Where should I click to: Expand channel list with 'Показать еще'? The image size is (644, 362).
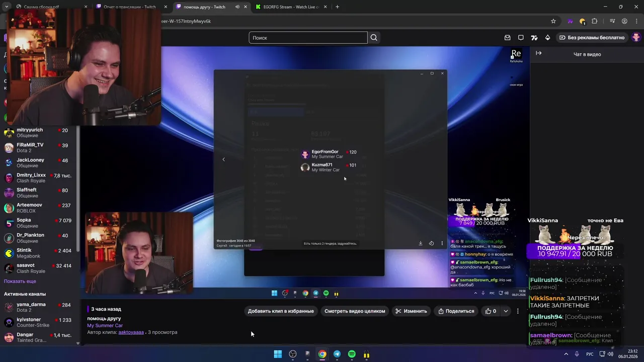coord(20,281)
